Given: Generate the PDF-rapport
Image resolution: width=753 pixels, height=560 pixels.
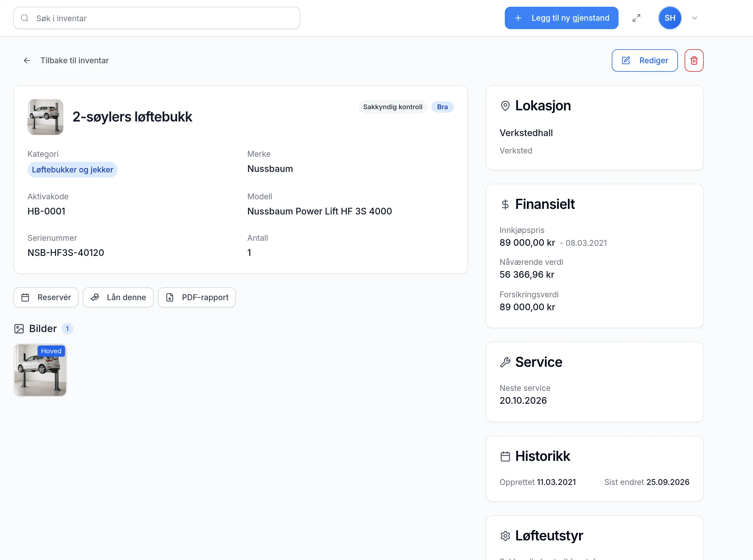Looking at the screenshot, I should point(197,297).
